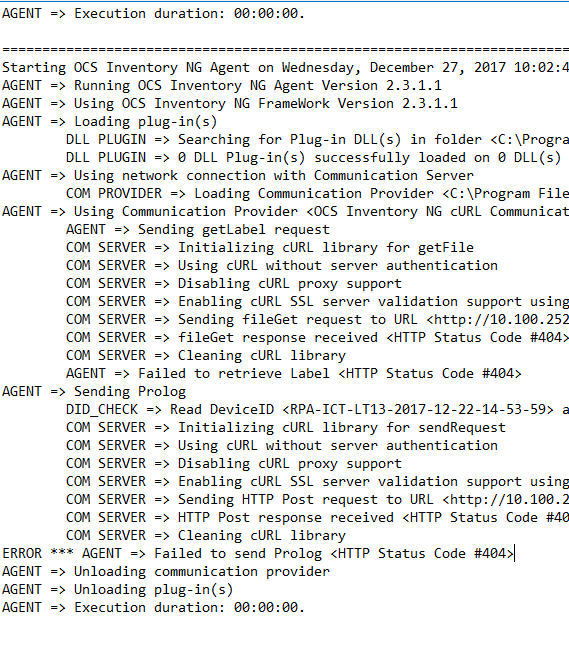569x660 pixels.
Task: Click '0 DLL Plug-in(s) successfully loaded' line
Action: tap(314, 157)
